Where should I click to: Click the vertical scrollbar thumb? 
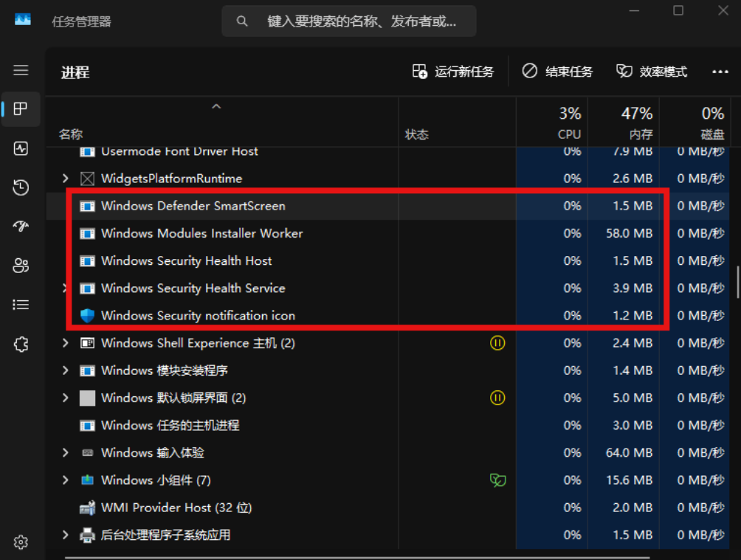[738, 282]
